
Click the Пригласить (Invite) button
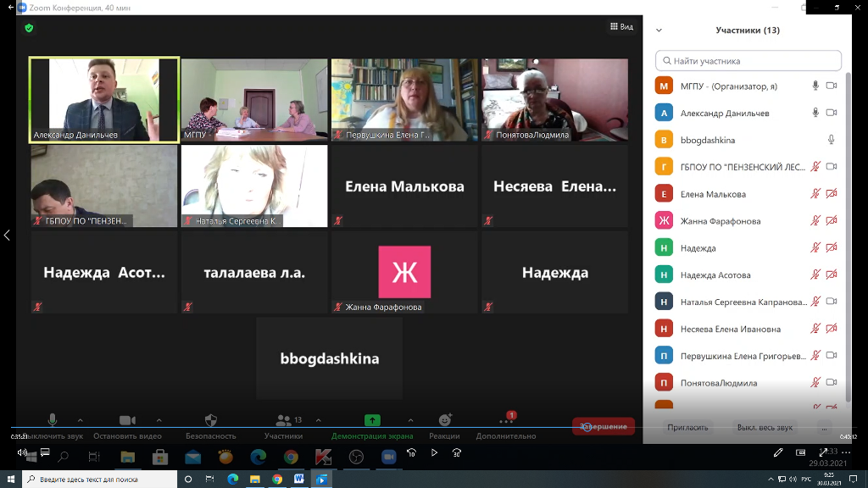point(687,427)
